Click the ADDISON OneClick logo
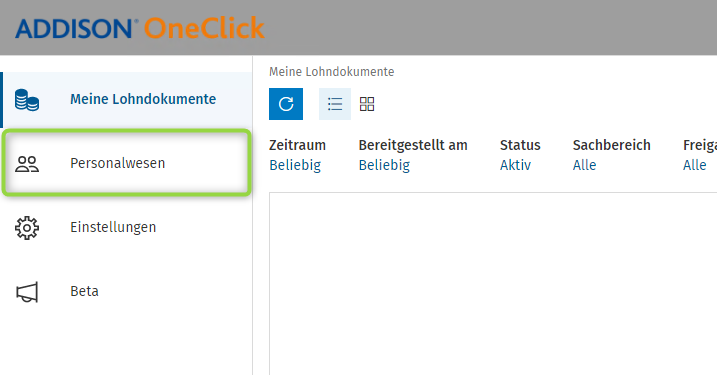 pyautogui.click(x=140, y=28)
